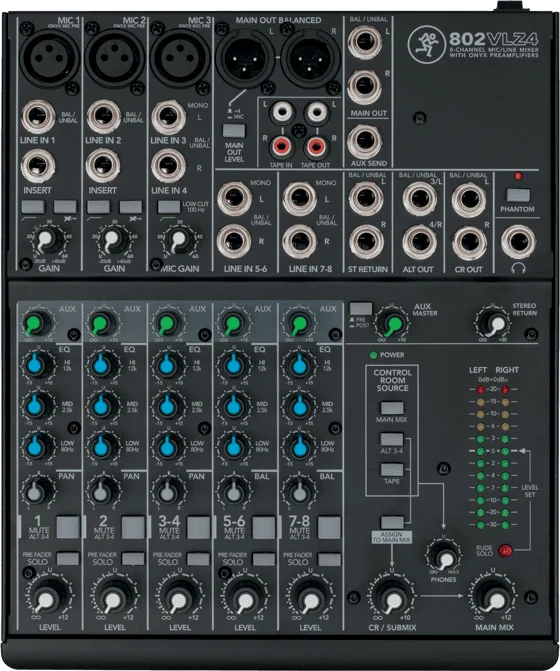Click channel 2 MID 2.5k EQ knob

point(101,405)
